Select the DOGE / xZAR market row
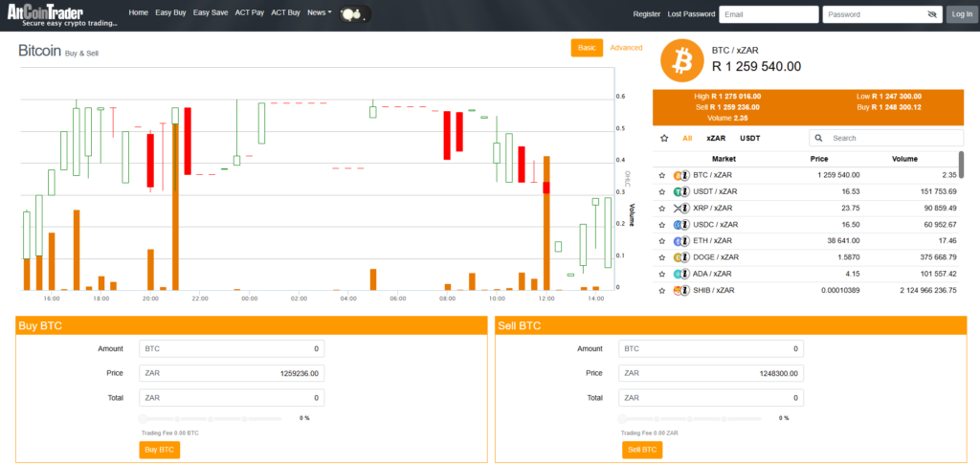The image size is (980, 465). coord(806,257)
